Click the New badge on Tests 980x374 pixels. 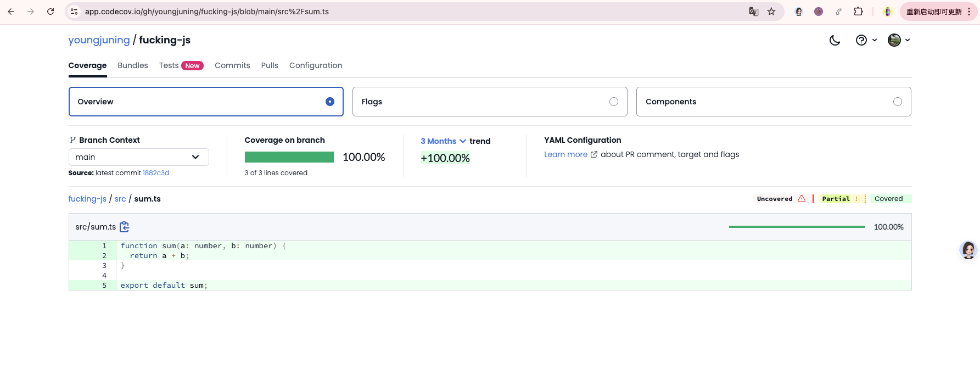coord(192,66)
